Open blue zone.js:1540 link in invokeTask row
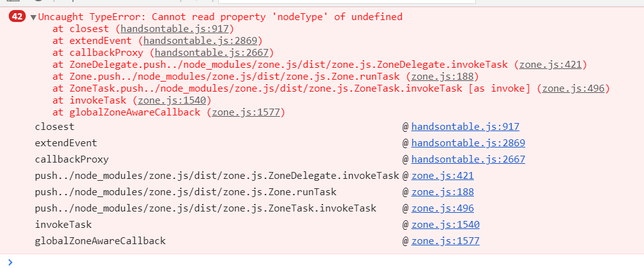Viewport: 644px width, 268px height. click(x=445, y=225)
